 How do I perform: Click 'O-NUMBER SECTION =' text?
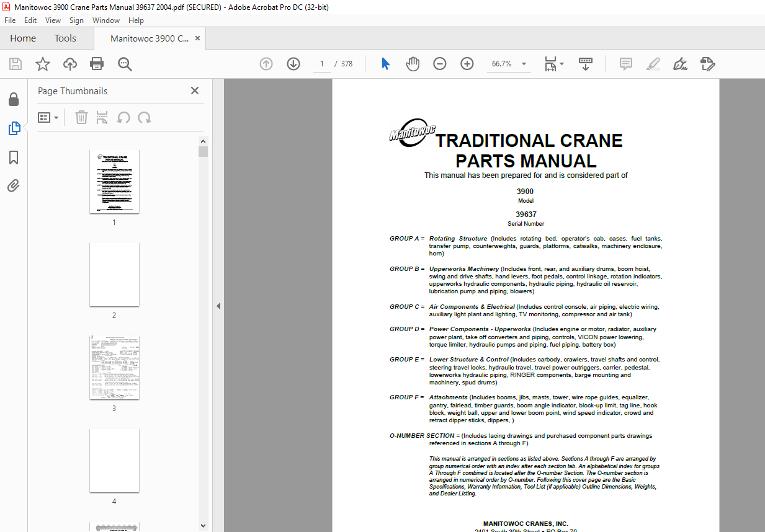[x=425, y=436]
